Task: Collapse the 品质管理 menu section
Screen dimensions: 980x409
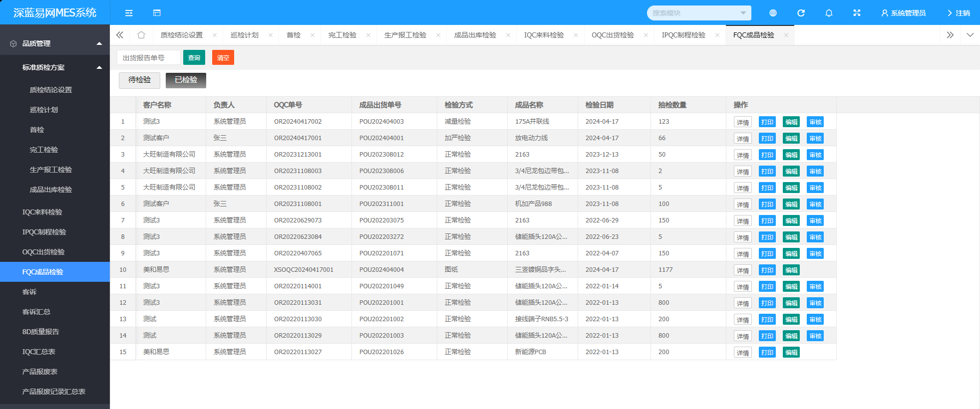Action: pos(55,43)
